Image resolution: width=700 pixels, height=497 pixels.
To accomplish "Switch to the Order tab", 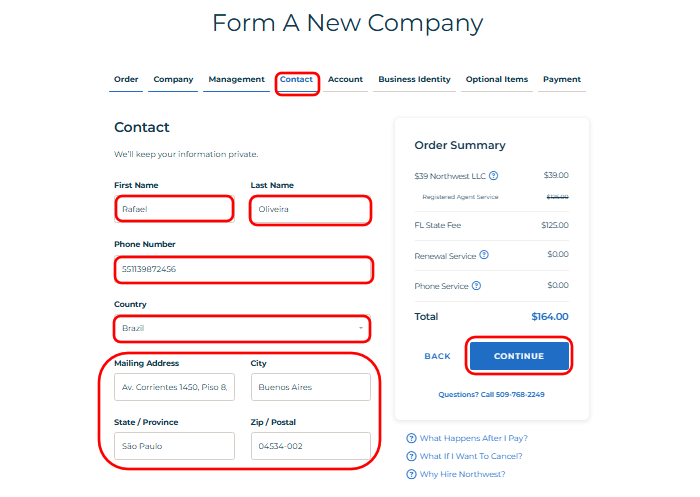I will (126, 80).
